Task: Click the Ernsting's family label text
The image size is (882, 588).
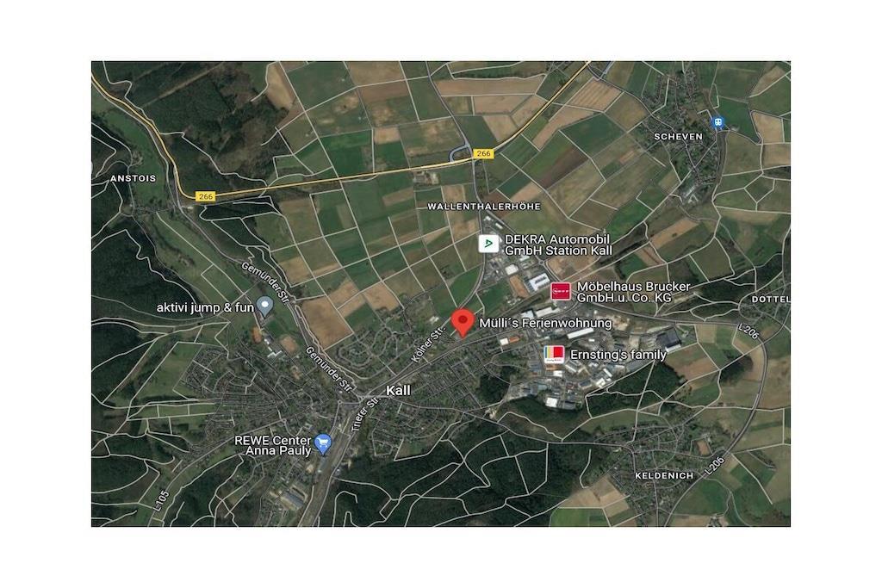Action: pyautogui.click(x=618, y=355)
